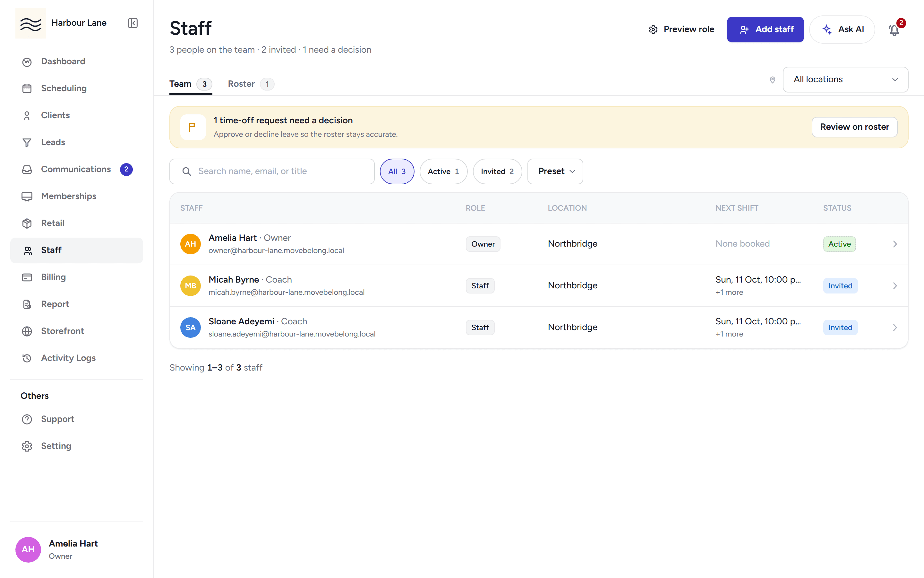
Task: Click the search magnifier icon
Action: 187,171
